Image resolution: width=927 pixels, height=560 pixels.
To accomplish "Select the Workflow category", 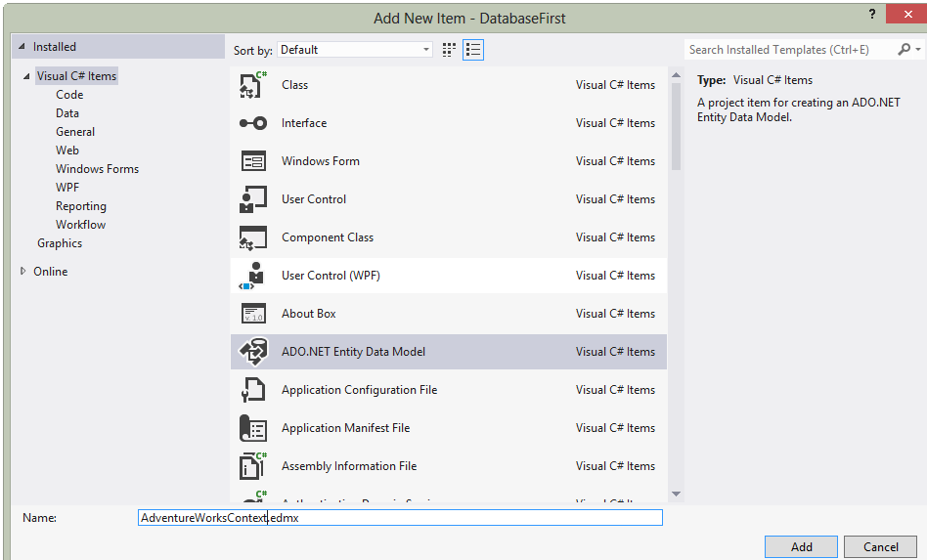I will [81, 225].
